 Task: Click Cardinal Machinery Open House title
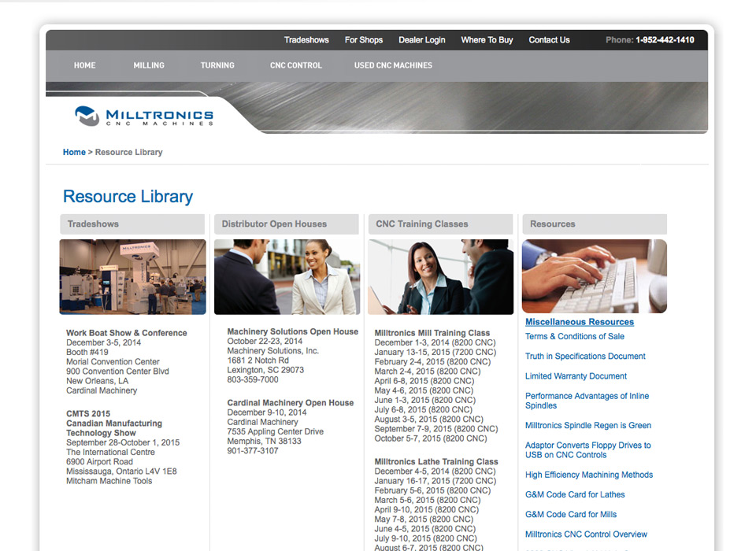291,403
